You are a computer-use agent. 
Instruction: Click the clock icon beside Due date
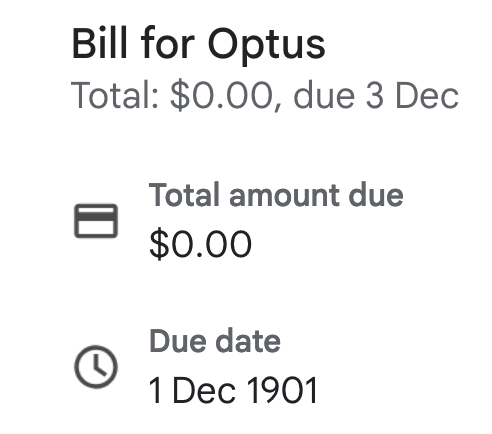pyautogui.click(x=96, y=367)
